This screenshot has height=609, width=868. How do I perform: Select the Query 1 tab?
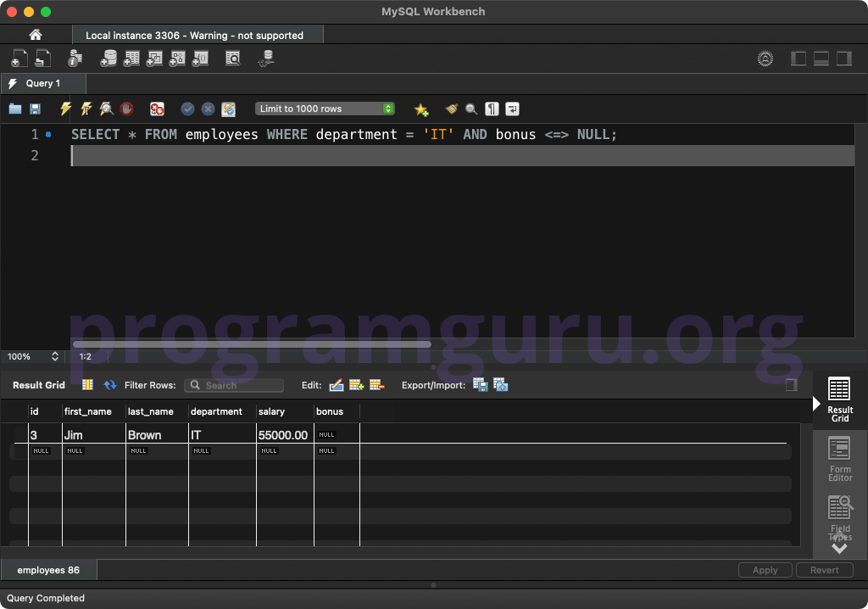(x=43, y=83)
